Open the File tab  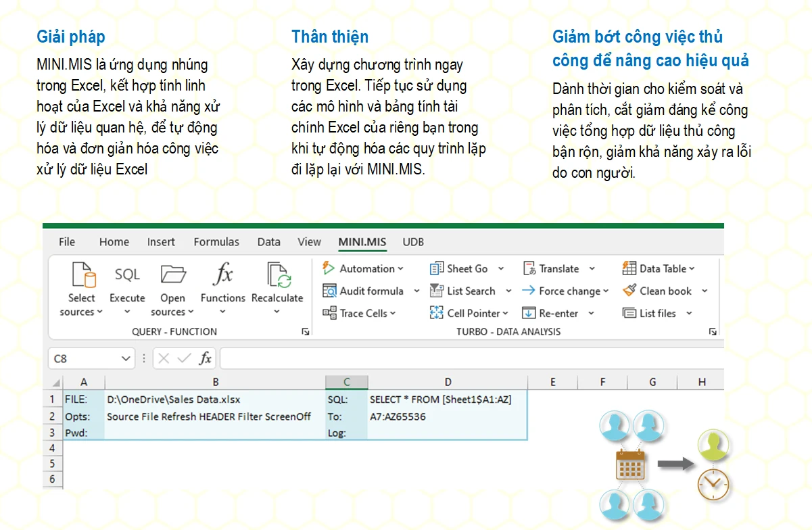click(67, 241)
